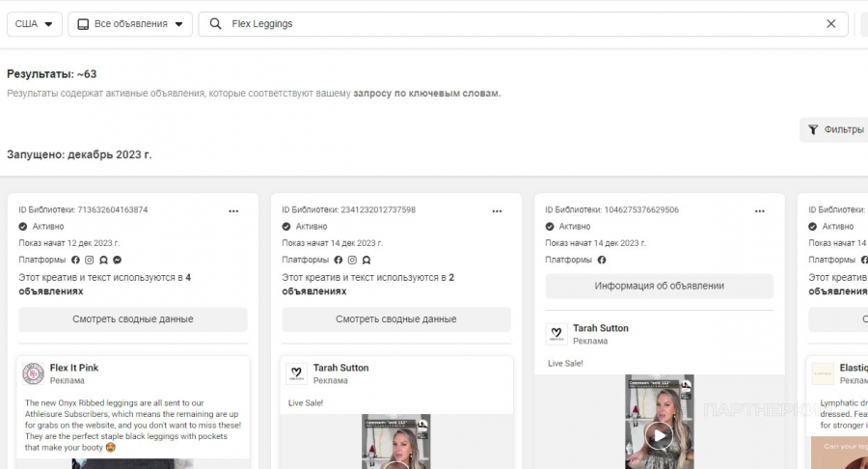Click Tarah Sutton logo in ad 1046275376629506
868x469 pixels.
(x=556, y=335)
